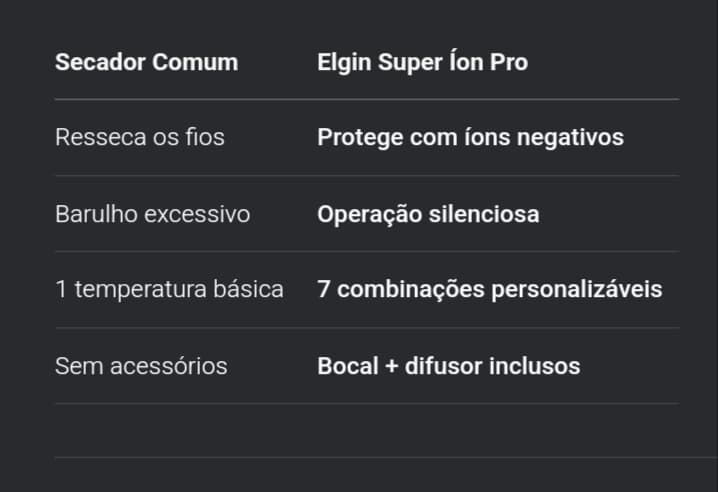Click the plus sign after "Bocal"
Screen dimensions: 718x492
click(392, 366)
